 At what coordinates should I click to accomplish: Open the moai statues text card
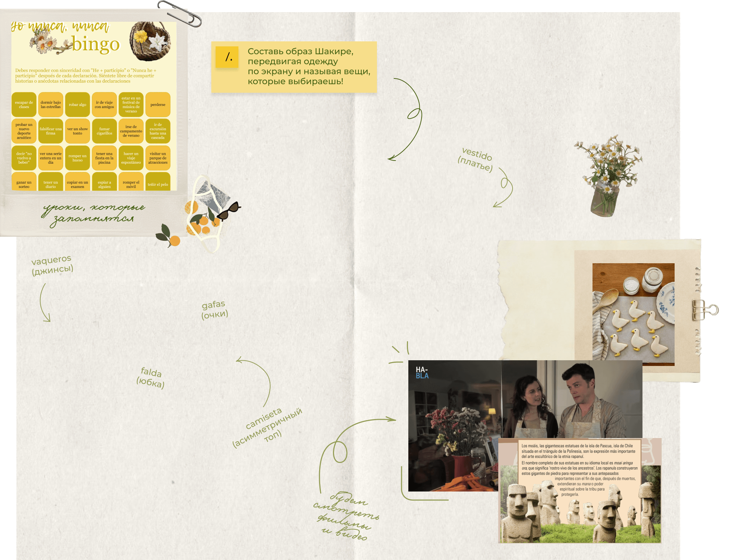point(580,491)
